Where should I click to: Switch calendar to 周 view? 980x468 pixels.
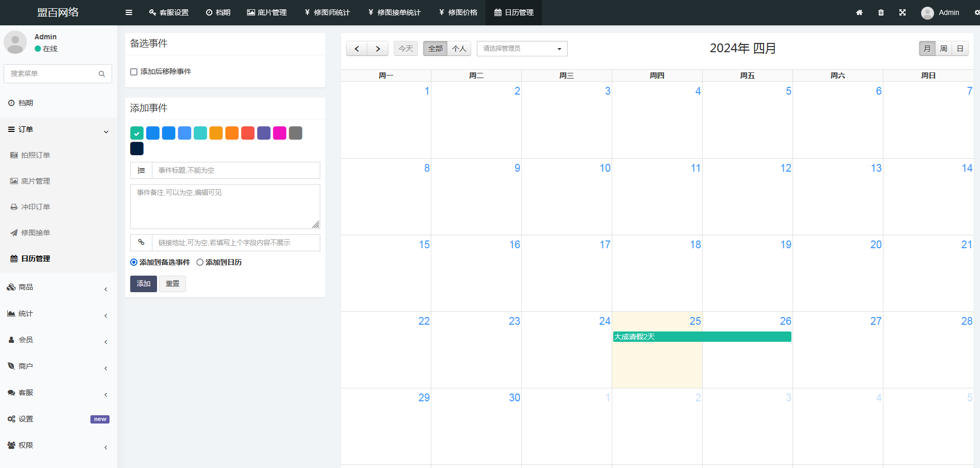(x=943, y=49)
